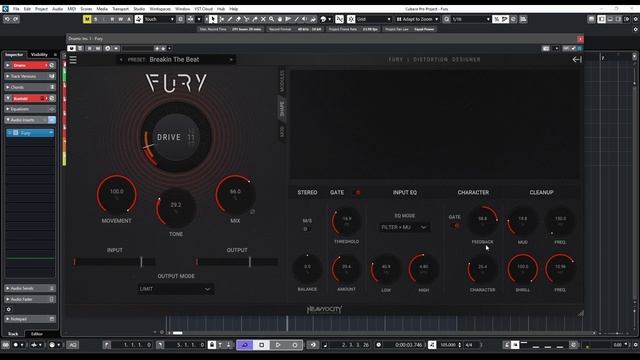Viewport: 640px width, 360px height.
Task: Select the Glue tool
Action: point(255,19)
